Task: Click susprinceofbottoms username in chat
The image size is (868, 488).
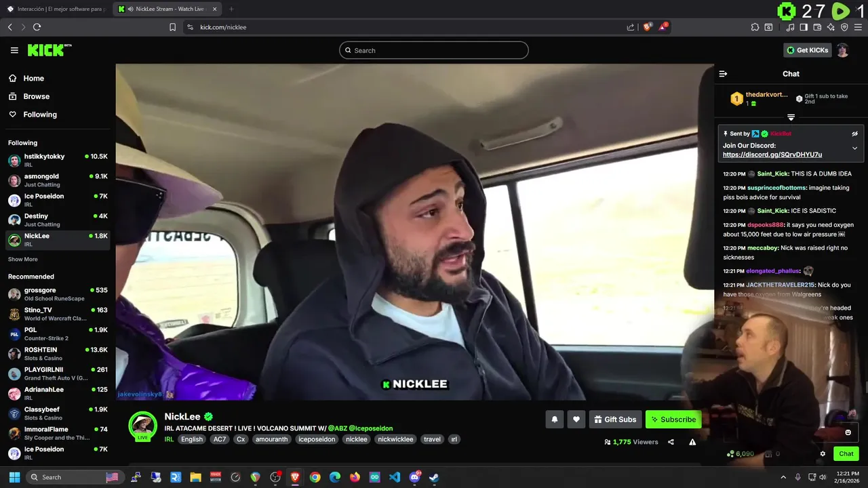Action: click(x=777, y=188)
